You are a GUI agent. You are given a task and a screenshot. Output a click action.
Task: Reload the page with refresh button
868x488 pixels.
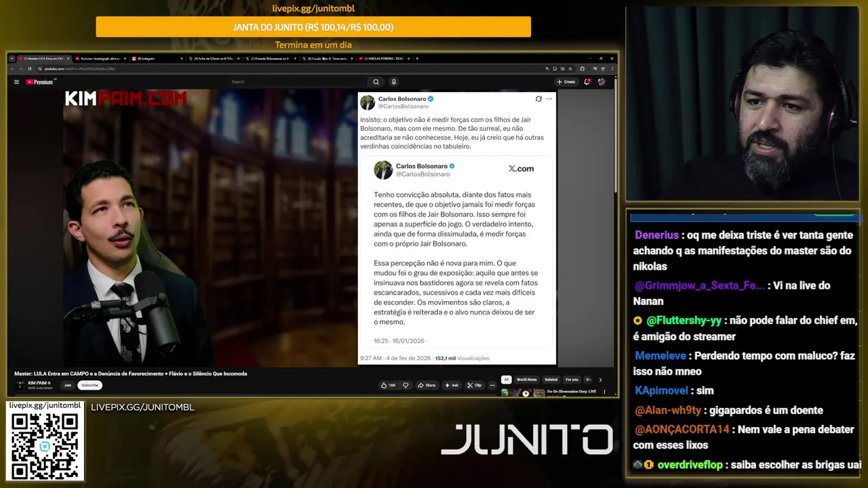coord(29,68)
